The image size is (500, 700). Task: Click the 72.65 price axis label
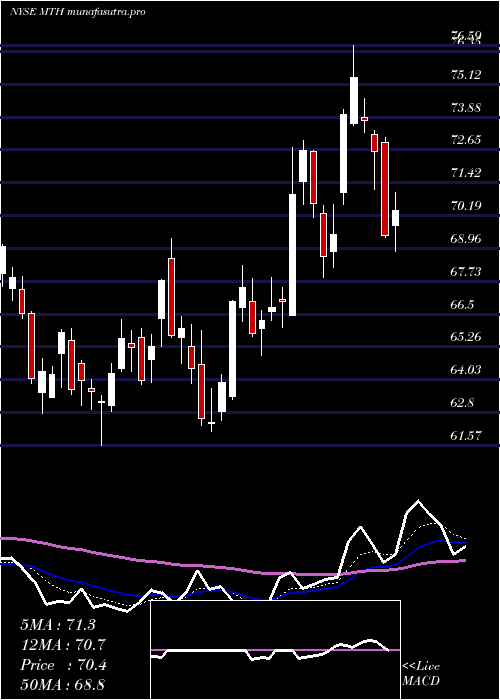(x=467, y=140)
